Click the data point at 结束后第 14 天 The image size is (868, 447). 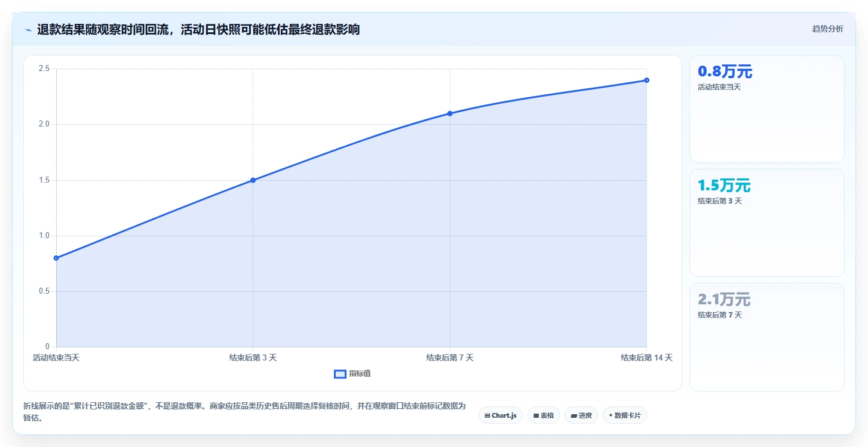click(x=646, y=80)
